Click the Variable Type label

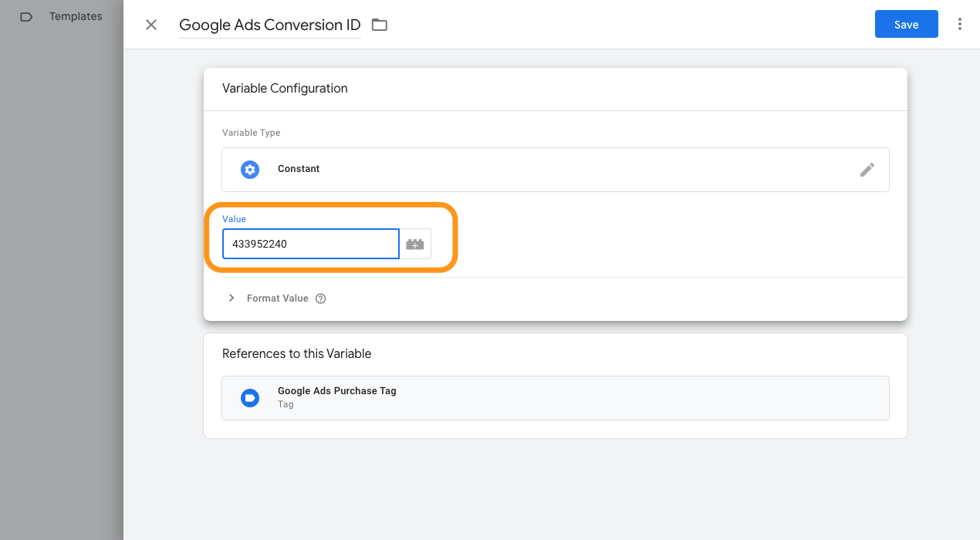coord(252,133)
